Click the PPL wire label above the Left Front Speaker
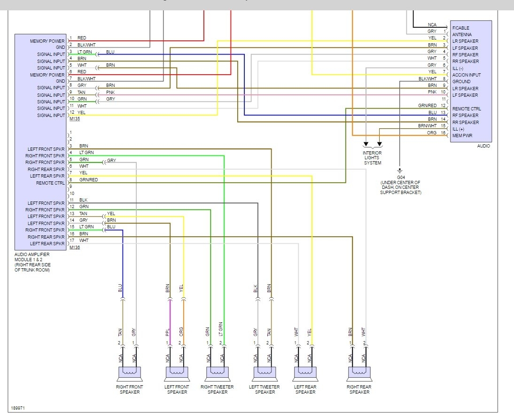The width and height of the screenshot is (514, 420). 167,332
